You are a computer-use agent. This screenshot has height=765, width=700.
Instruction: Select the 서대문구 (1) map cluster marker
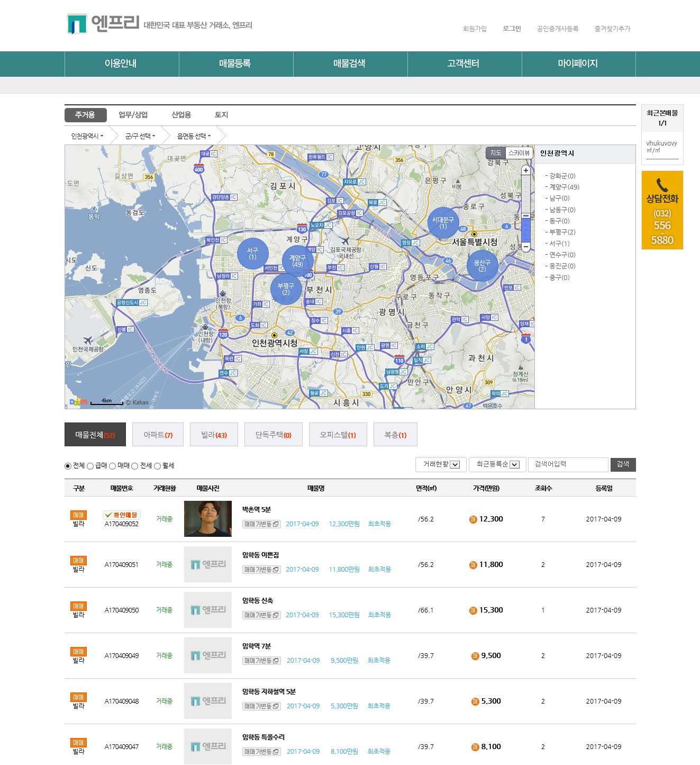pos(443,223)
